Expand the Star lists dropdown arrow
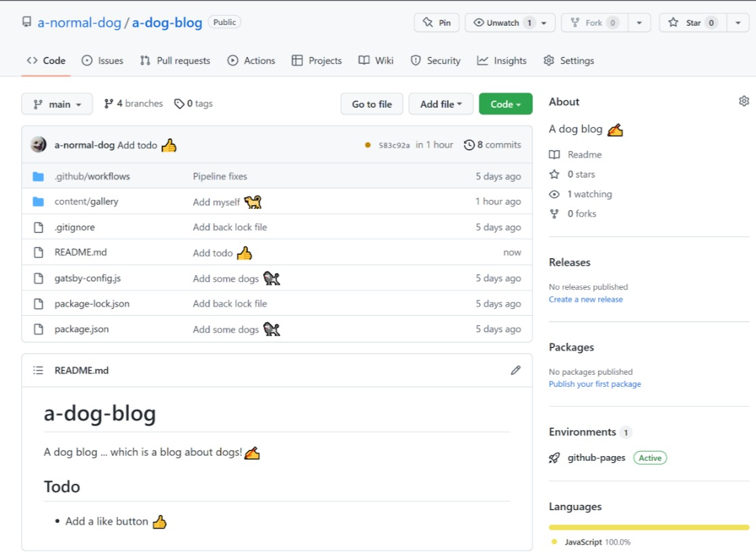This screenshot has width=756, height=559. point(738,22)
